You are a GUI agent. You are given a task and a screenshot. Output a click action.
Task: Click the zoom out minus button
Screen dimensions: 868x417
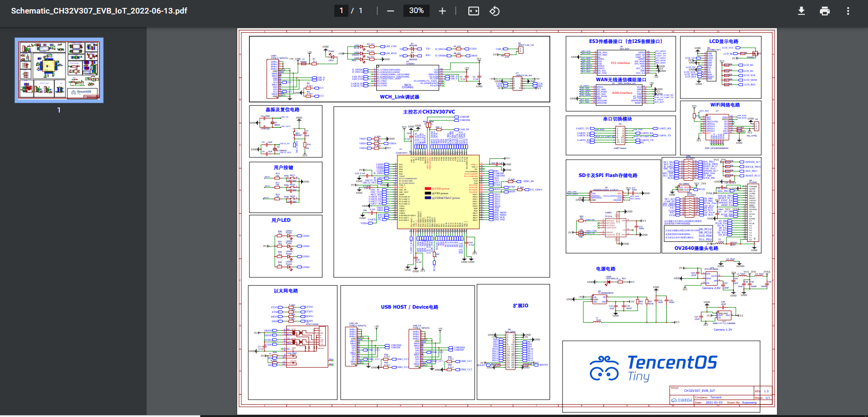(390, 11)
